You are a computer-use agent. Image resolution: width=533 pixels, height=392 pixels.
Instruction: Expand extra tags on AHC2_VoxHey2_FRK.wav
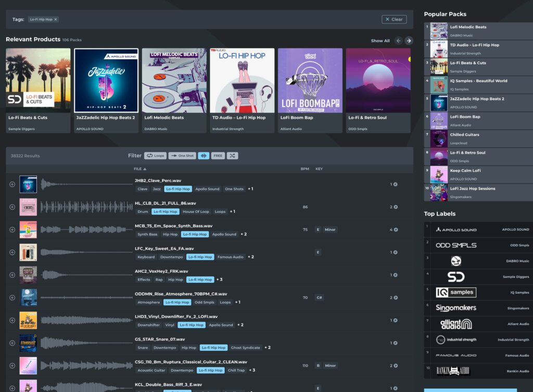coord(219,280)
